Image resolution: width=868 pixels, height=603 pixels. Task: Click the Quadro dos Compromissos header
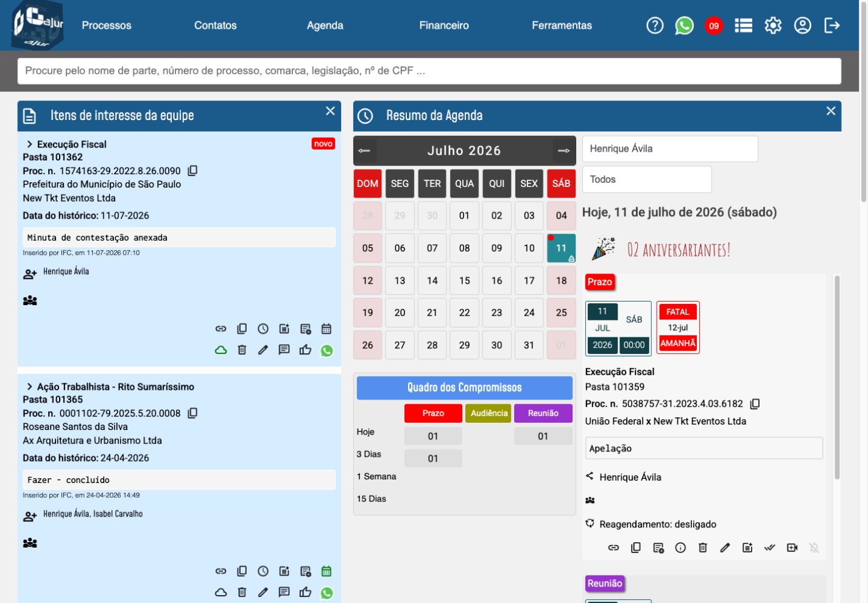point(464,387)
